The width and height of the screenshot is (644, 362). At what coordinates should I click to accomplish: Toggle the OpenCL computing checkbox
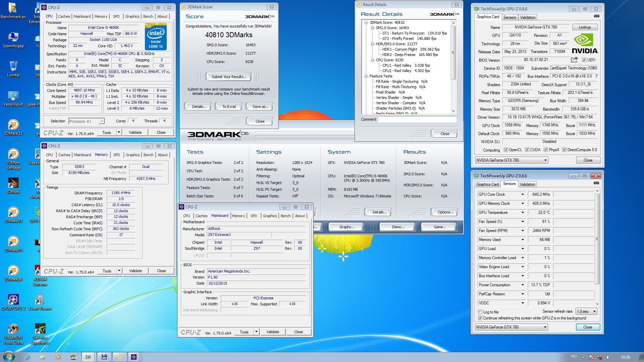(x=506, y=150)
